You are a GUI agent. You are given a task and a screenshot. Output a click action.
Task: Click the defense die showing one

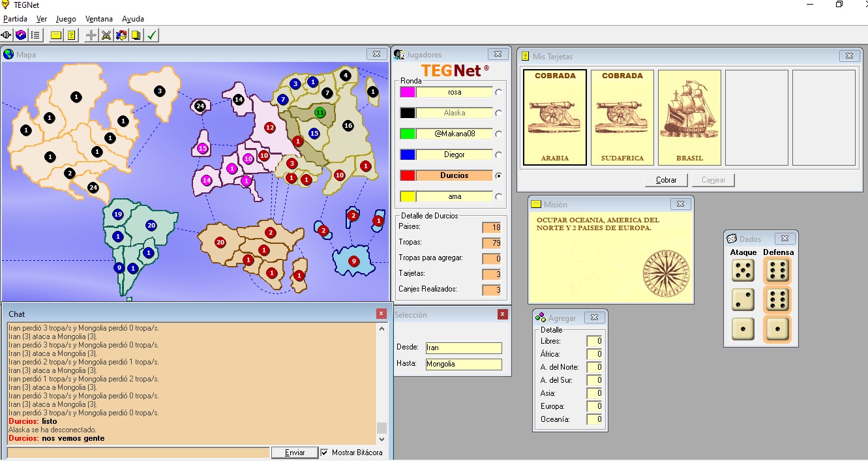point(777,329)
